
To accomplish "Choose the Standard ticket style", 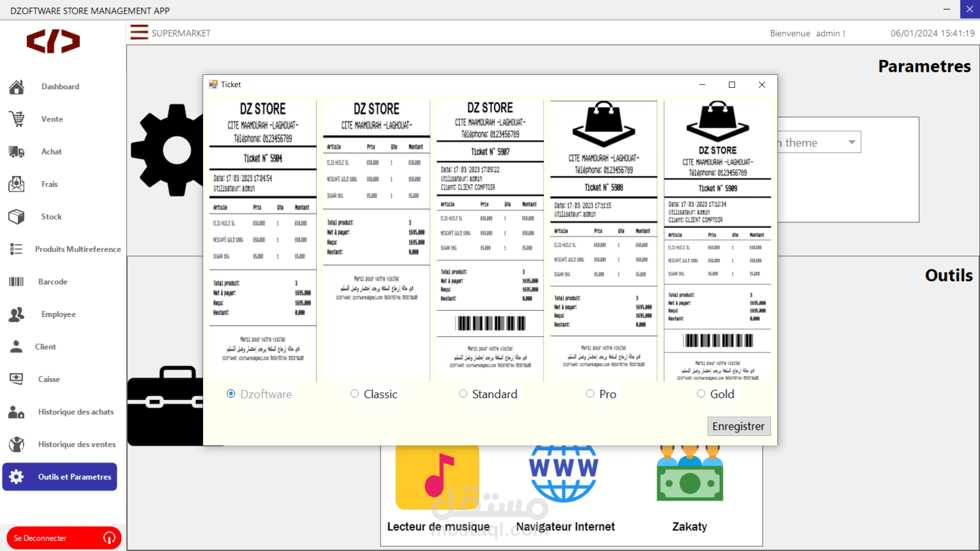I will 463,394.
